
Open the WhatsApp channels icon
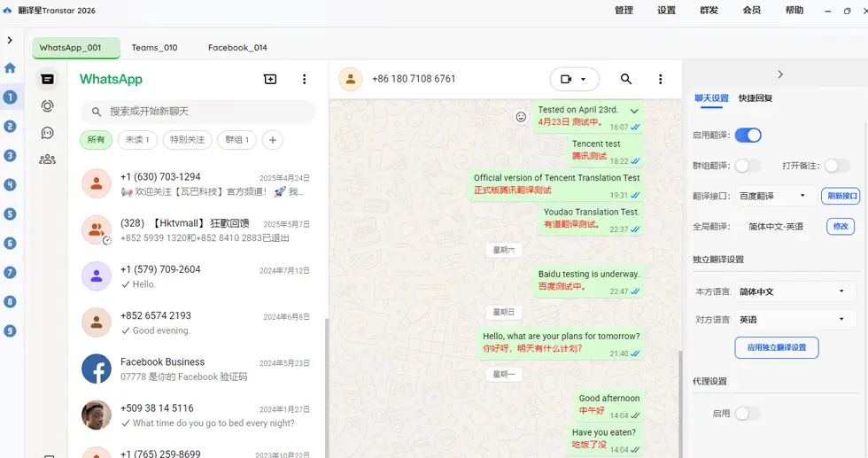click(x=48, y=133)
